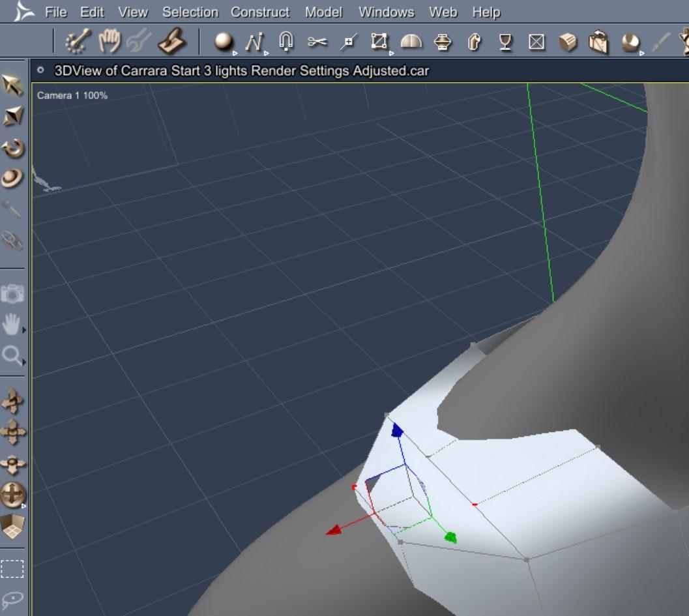The height and width of the screenshot is (616, 689).
Task: Expand the polyline tool flyout arrow
Action: [266, 53]
